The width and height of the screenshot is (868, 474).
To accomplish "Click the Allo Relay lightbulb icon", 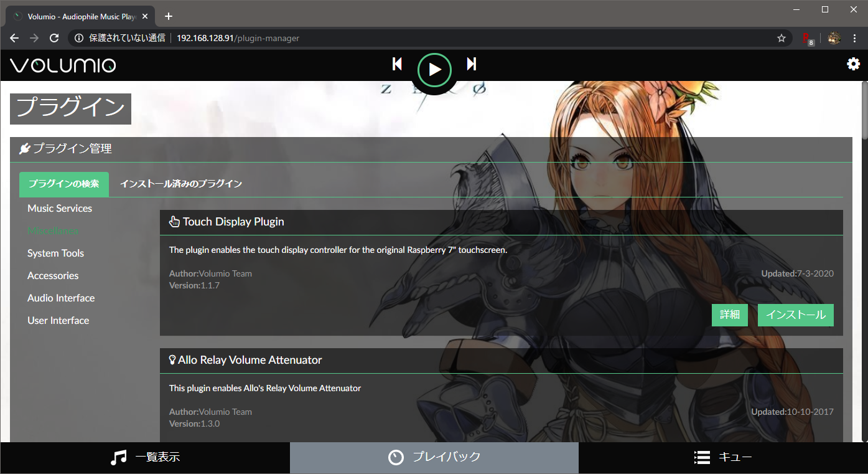I will click(172, 360).
